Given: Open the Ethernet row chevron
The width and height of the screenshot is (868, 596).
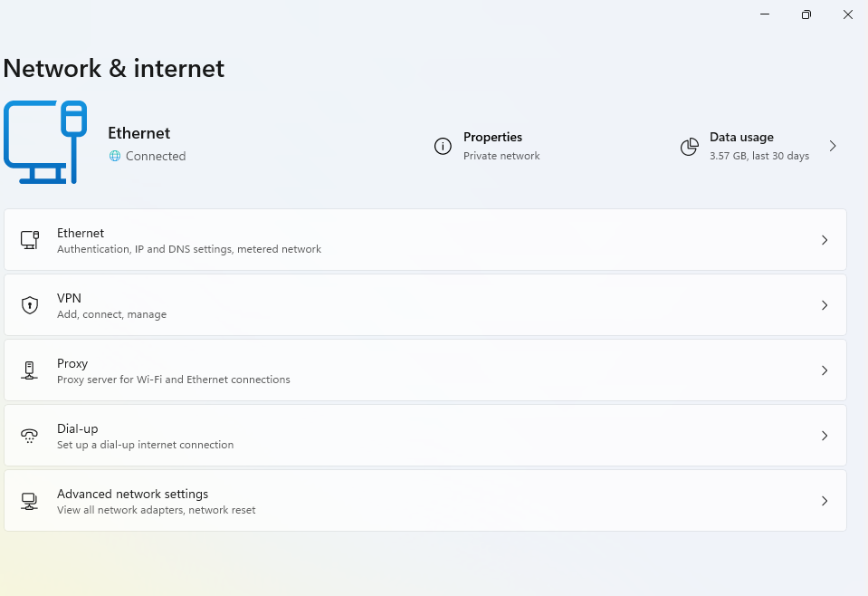Looking at the screenshot, I should click(825, 240).
